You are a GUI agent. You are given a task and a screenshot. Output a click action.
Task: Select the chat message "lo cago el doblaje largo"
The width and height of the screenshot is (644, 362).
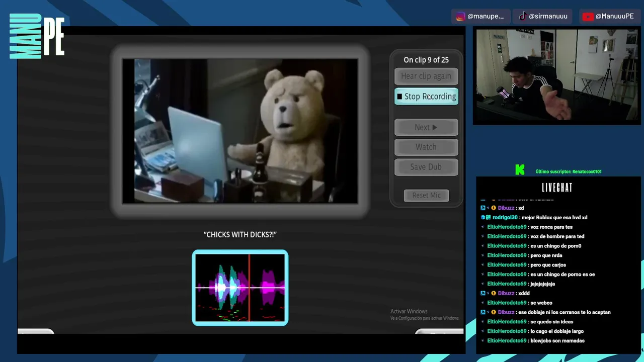(557, 331)
